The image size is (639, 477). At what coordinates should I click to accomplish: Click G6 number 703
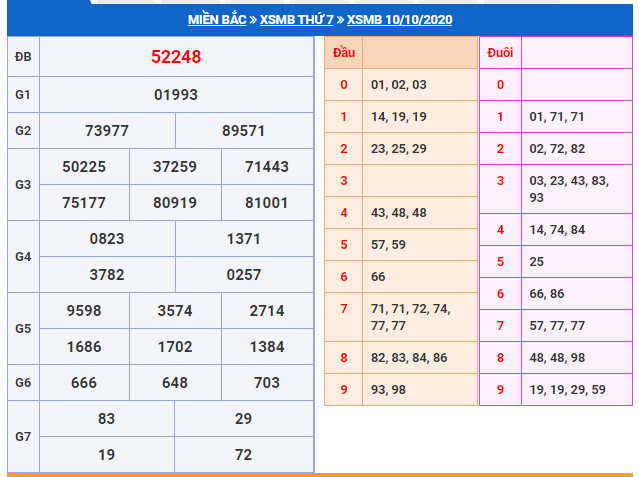267,382
